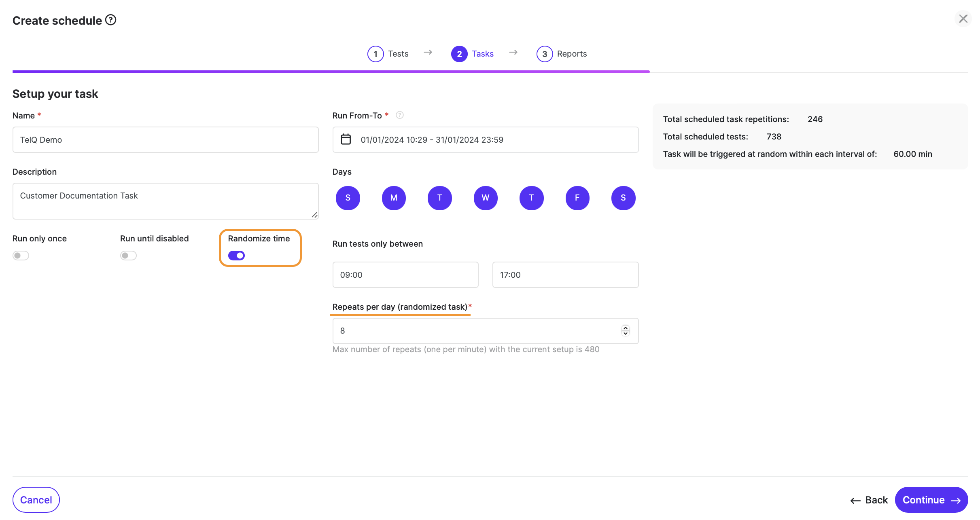Open the calendar date range picker icon
980x520 pixels.
click(346, 140)
